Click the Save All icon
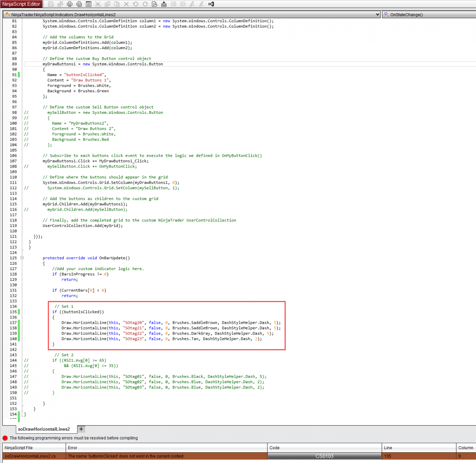Viewport: 476px width, 463px height. click(x=60, y=4)
